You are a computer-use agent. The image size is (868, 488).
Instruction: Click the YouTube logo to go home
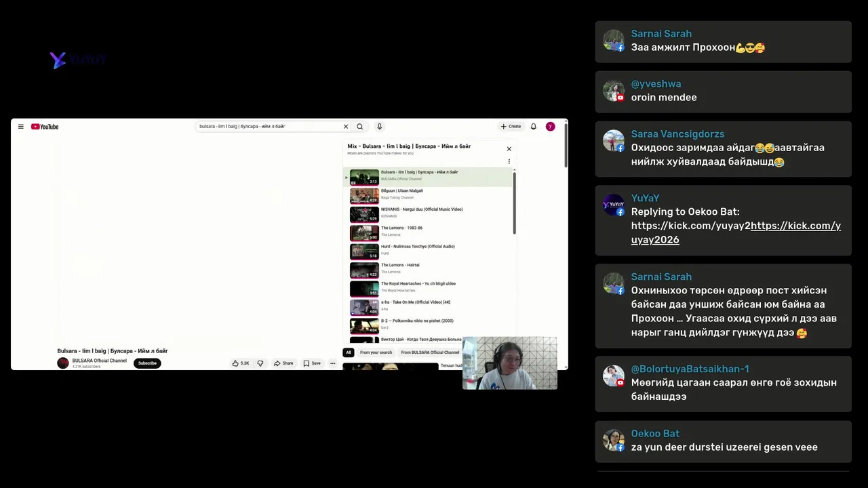coord(45,127)
